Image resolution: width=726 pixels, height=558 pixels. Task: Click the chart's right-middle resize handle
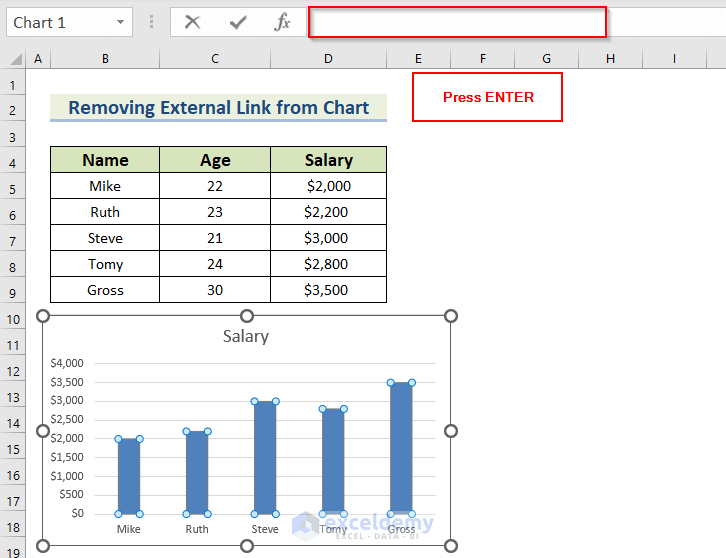tap(451, 431)
